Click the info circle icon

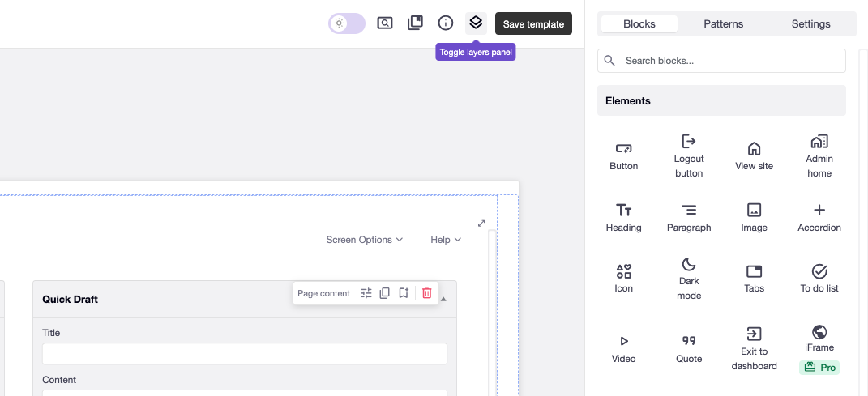(446, 23)
